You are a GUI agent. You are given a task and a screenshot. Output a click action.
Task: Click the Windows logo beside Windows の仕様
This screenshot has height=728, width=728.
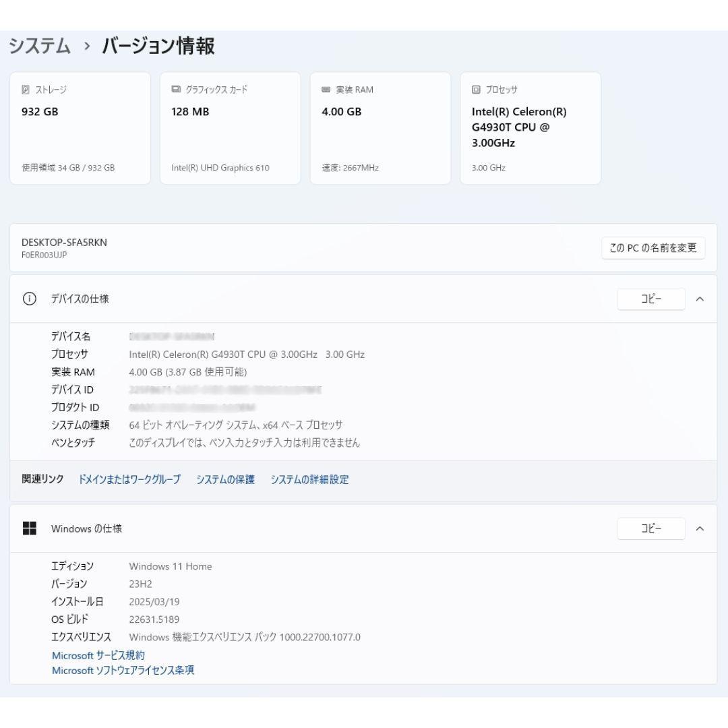coord(30,528)
